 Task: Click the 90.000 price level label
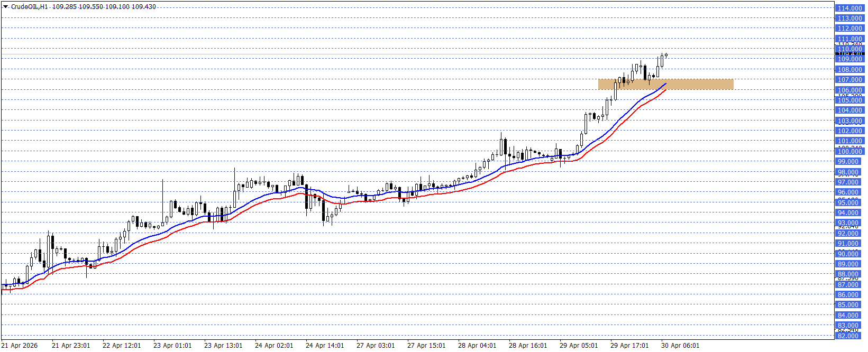pyautogui.click(x=849, y=254)
